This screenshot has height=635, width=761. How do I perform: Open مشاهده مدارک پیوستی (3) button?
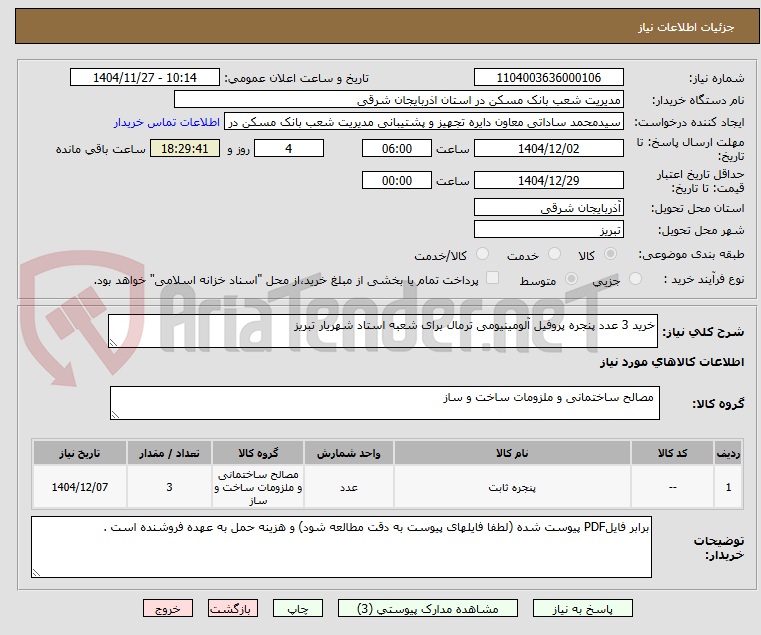[428, 608]
